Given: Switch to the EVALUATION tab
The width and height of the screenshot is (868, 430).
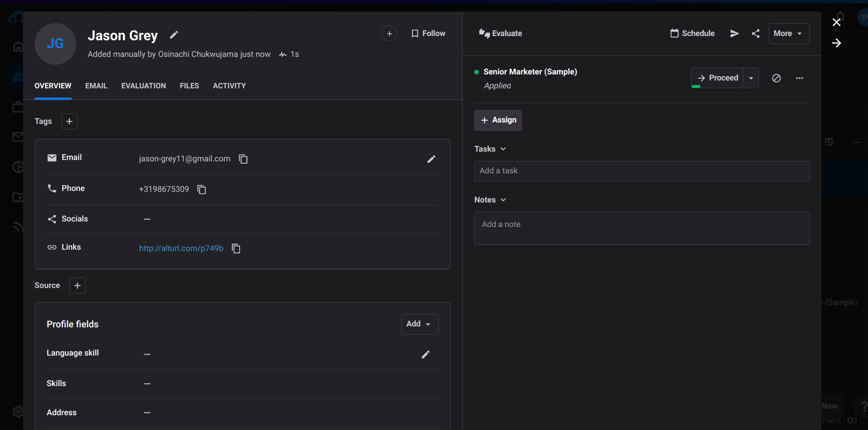Looking at the screenshot, I should pos(143,86).
